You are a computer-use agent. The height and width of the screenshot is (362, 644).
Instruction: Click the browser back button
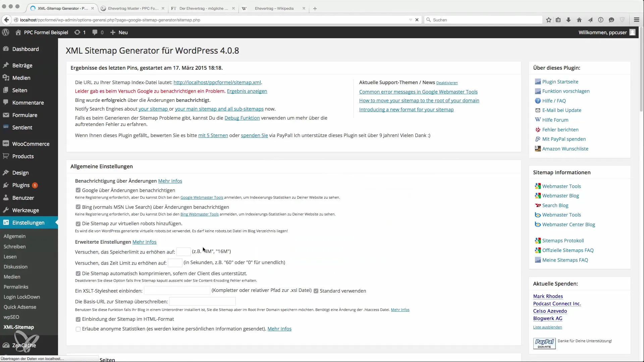[6, 20]
